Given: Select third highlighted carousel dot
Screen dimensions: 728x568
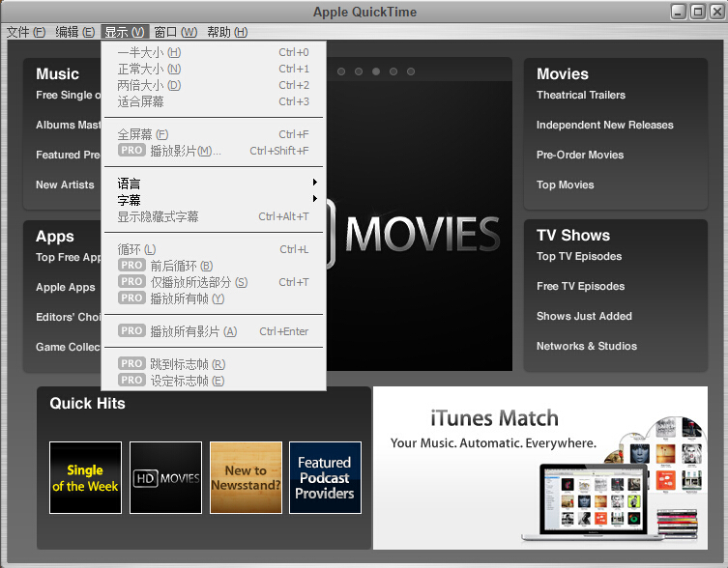Looking at the screenshot, I should [x=376, y=71].
